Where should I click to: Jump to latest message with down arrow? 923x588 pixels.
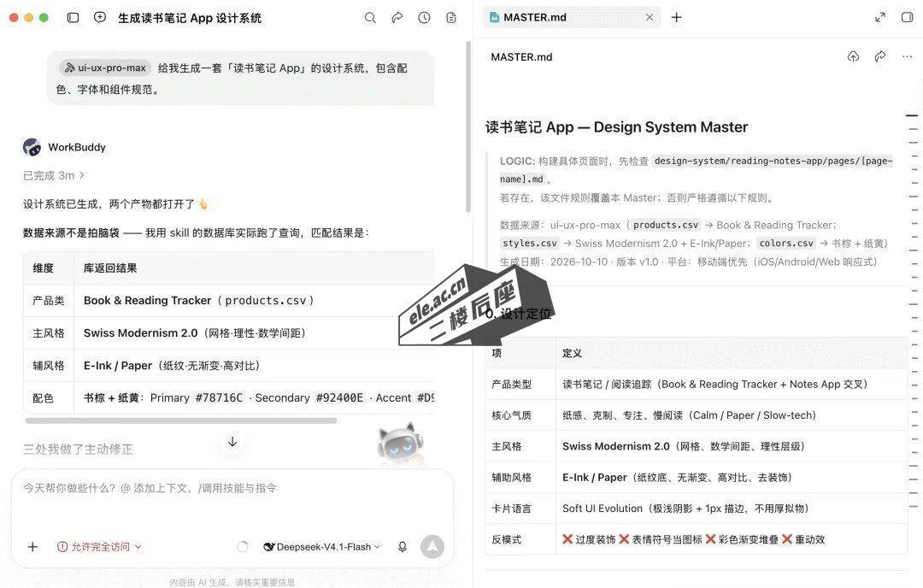pyautogui.click(x=232, y=442)
